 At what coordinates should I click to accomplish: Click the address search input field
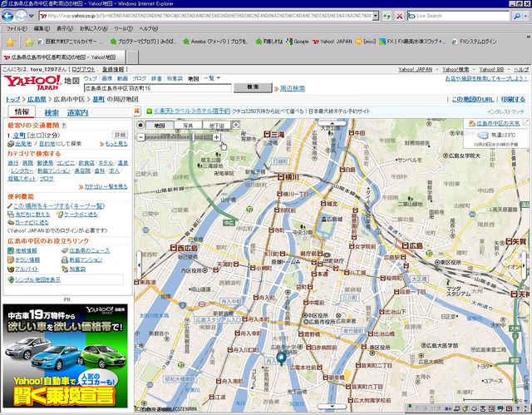pyautogui.click(x=158, y=87)
